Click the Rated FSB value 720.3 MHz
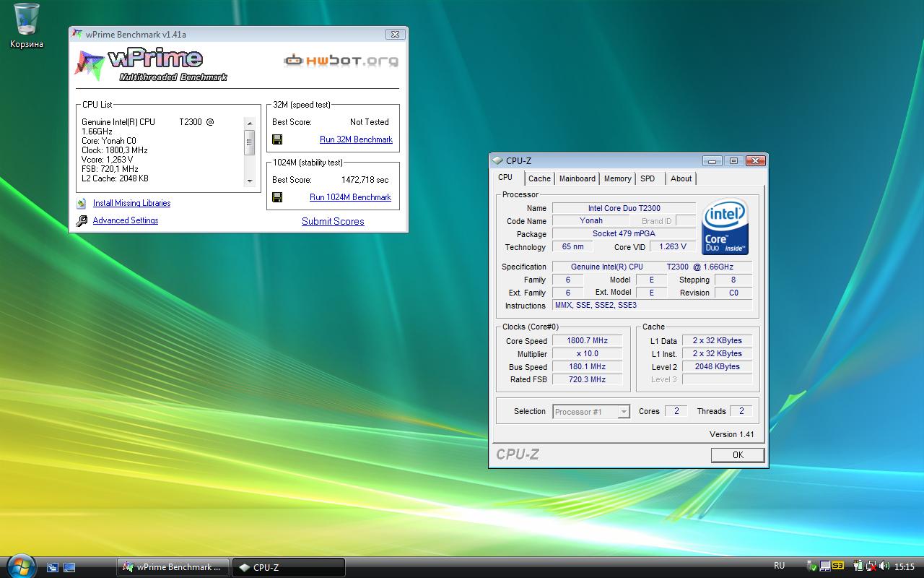The image size is (924, 578). click(x=587, y=380)
